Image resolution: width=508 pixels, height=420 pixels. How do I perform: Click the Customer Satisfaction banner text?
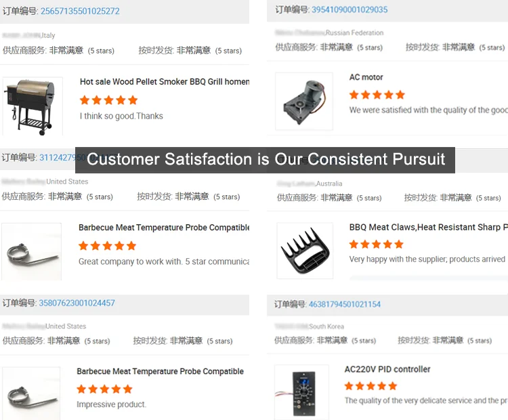[x=266, y=160]
